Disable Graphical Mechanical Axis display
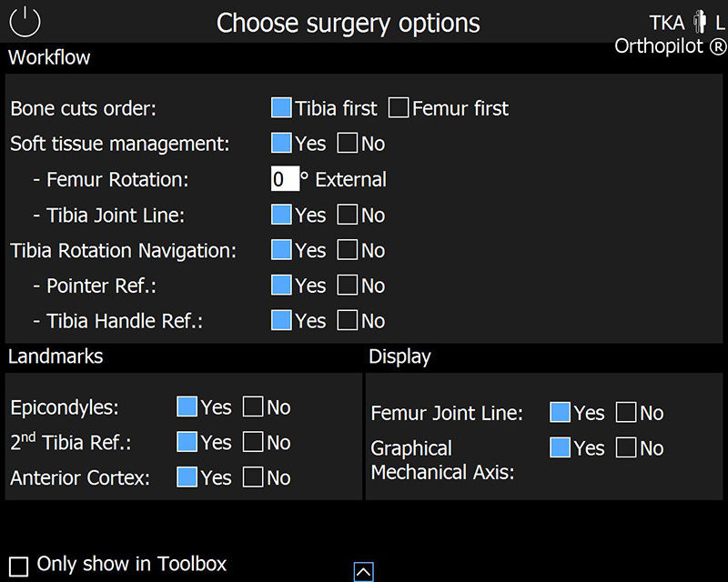 click(626, 447)
